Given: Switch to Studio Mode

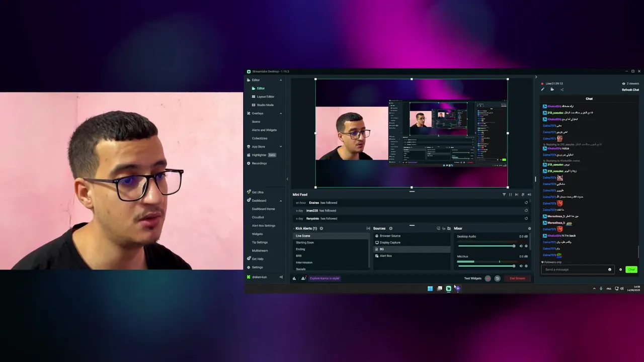Looking at the screenshot, I should [x=265, y=105].
